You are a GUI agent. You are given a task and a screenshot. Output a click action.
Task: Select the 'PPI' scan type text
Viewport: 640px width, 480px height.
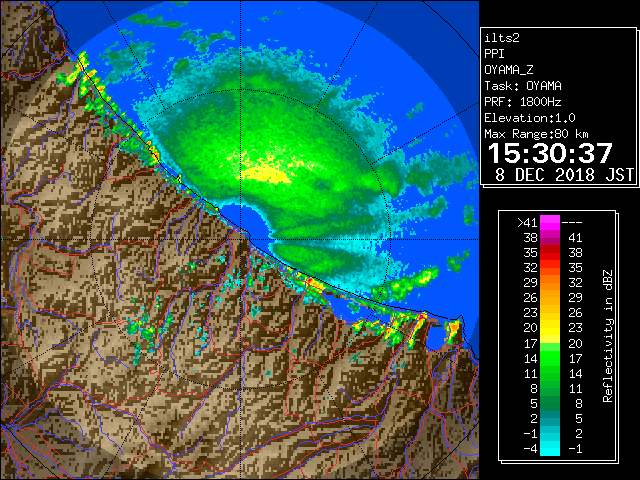pyautogui.click(x=494, y=54)
